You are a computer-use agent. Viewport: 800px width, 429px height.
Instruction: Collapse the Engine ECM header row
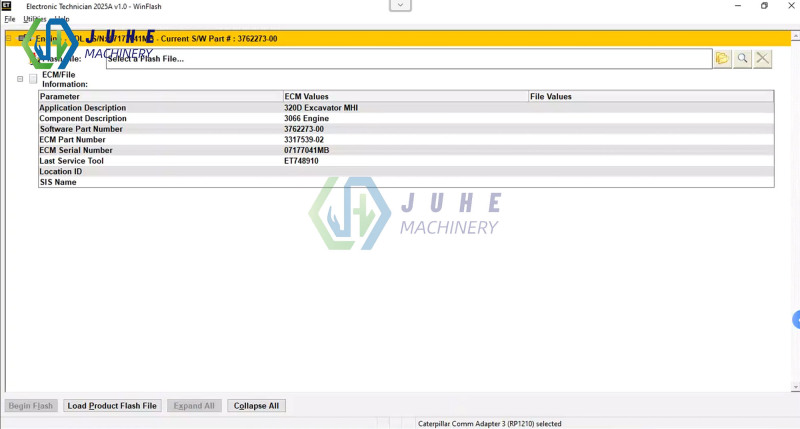coord(9,38)
